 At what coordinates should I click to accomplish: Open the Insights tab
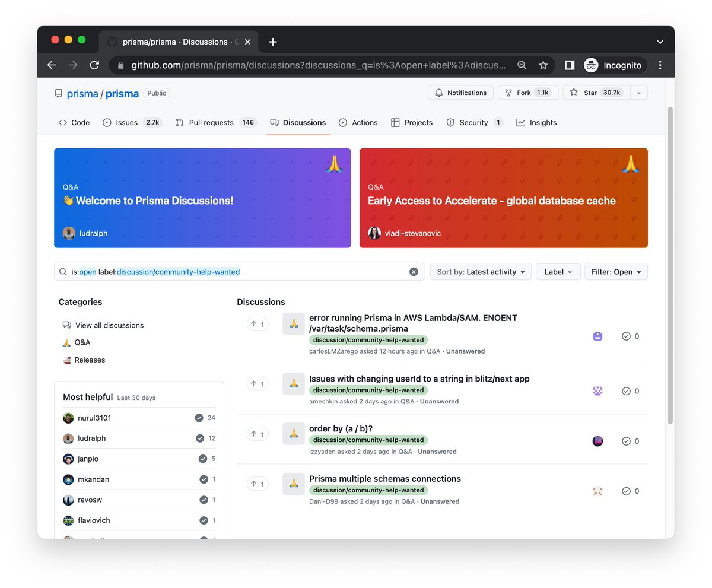(x=536, y=123)
